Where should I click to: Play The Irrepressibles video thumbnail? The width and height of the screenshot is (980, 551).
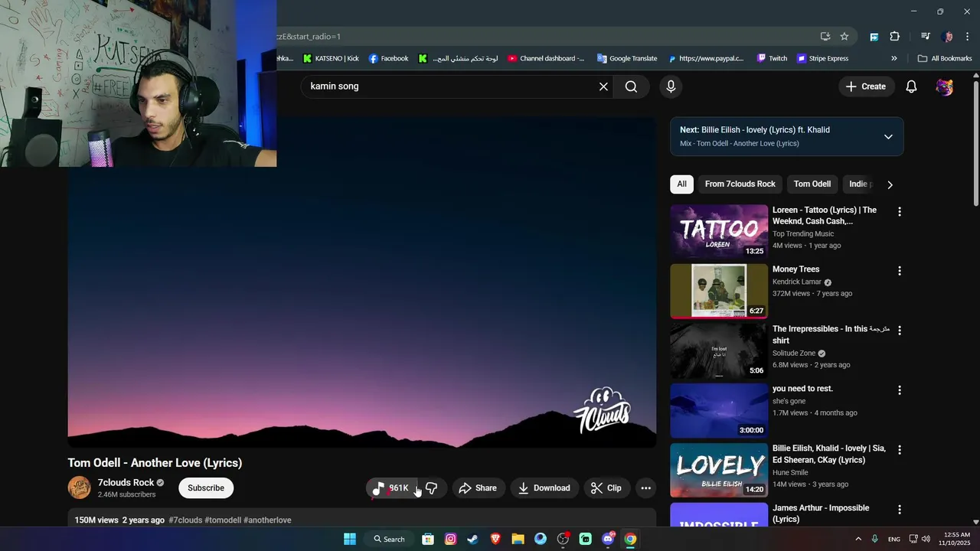pyautogui.click(x=719, y=351)
